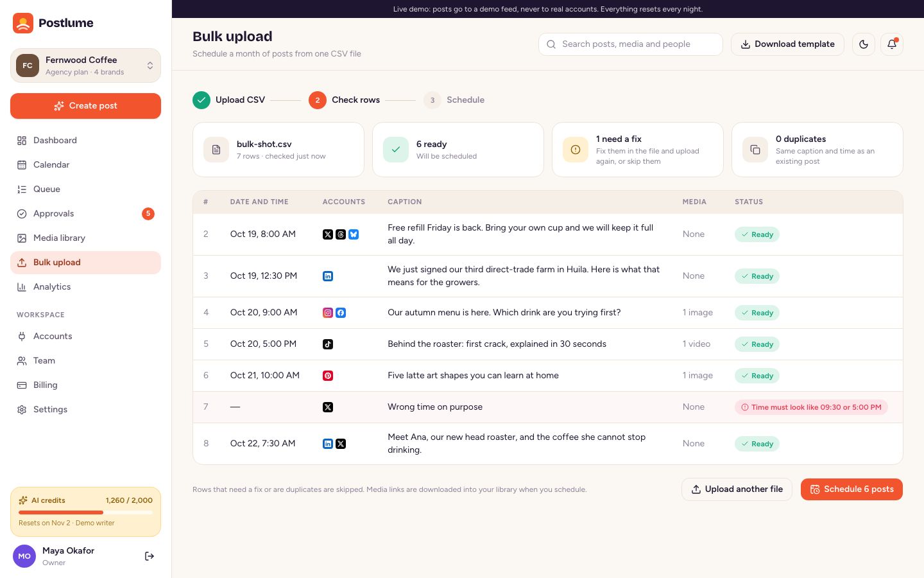Click Upload another file
This screenshot has width=924, height=578.
tap(737, 489)
